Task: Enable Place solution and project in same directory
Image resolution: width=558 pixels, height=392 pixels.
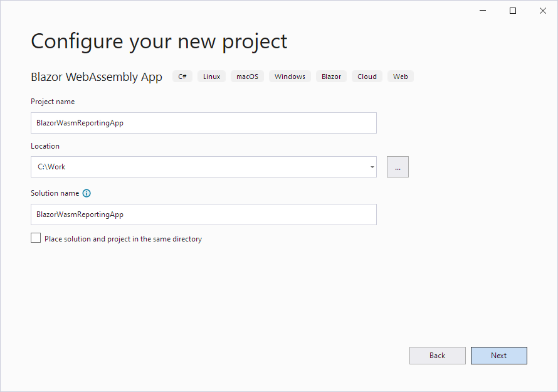Action: point(36,238)
